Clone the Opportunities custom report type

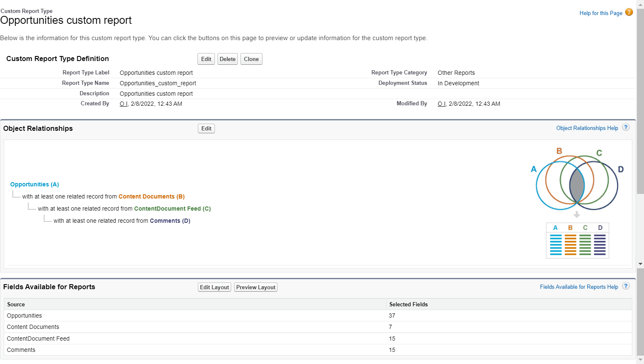point(251,59)
